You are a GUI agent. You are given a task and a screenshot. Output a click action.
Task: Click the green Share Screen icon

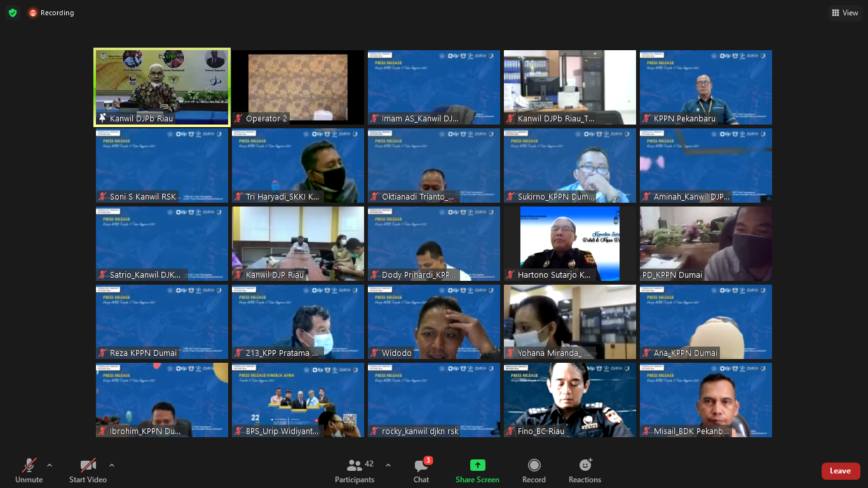click(x=477, y=466)
